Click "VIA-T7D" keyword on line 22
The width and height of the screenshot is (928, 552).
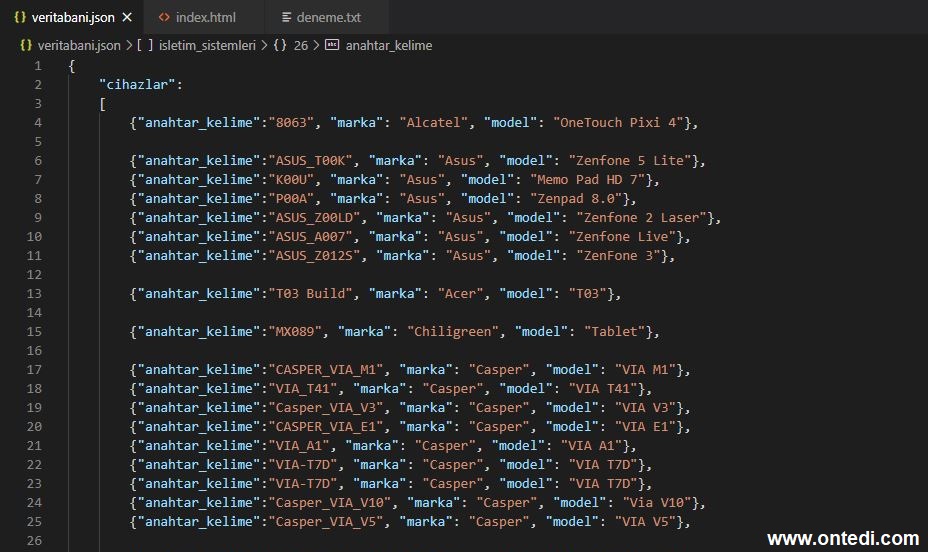click(x=302, y=464)
